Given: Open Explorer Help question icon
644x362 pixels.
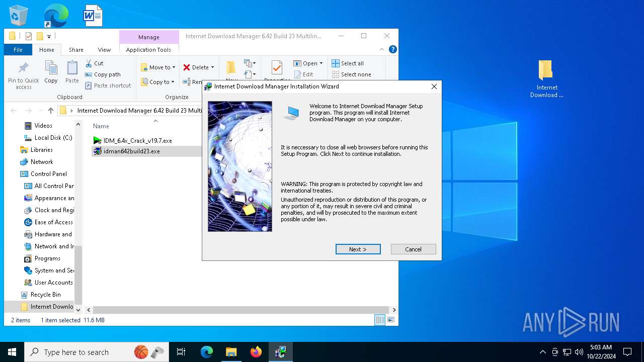Looking at the screenshot, I should click(x=393, y=49).
